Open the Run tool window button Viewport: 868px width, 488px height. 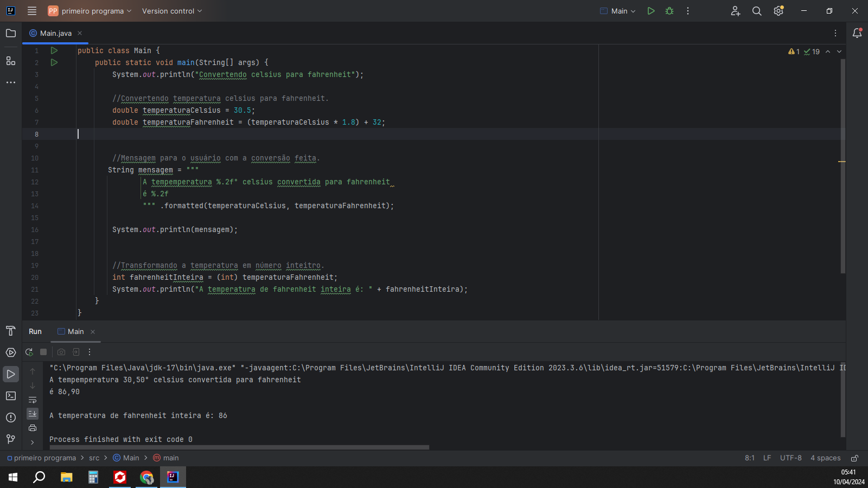(x=11, y=374)
